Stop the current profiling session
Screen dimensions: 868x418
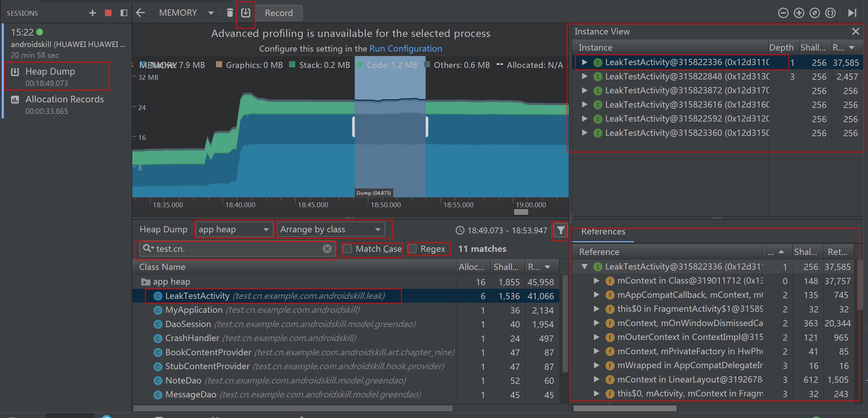click(x=108, y=13)
